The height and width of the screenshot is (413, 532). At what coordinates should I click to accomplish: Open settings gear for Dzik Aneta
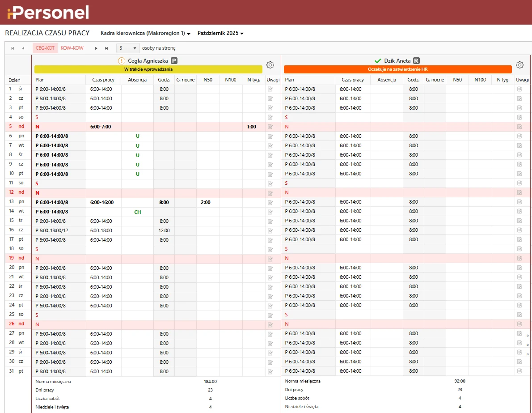(x=519, y=65)
